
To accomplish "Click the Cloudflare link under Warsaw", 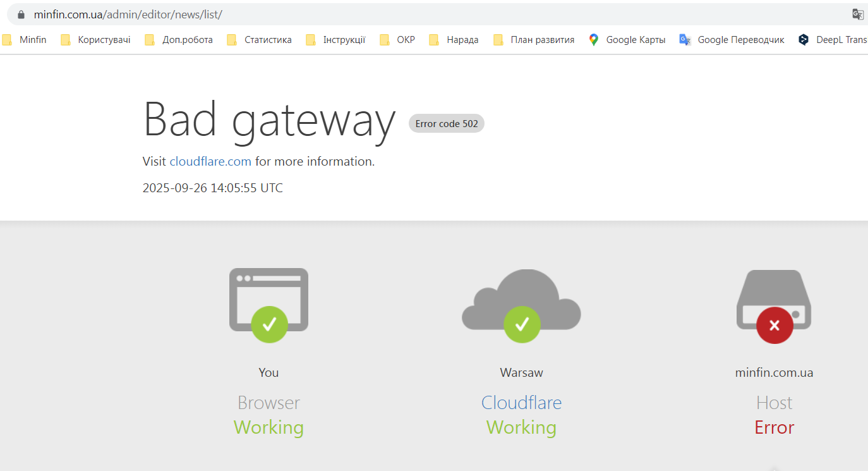I will pyautogui.click(x=521, y=403).
